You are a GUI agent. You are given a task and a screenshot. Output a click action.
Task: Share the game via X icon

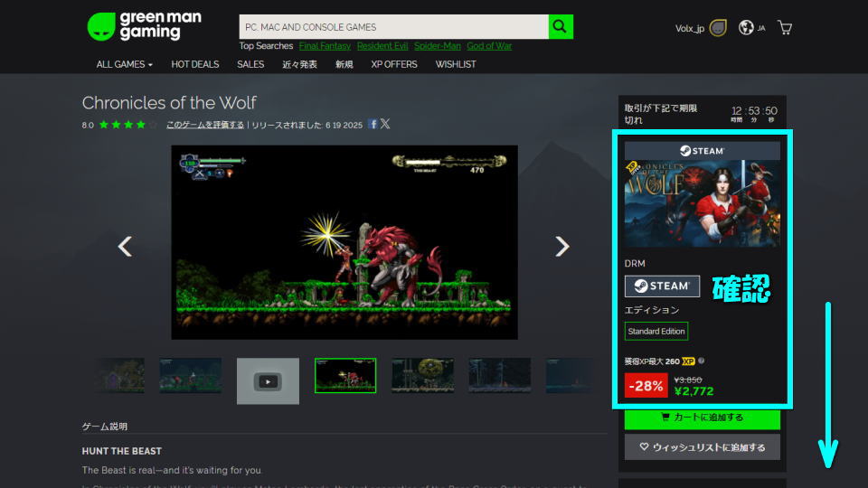point(385,124)
